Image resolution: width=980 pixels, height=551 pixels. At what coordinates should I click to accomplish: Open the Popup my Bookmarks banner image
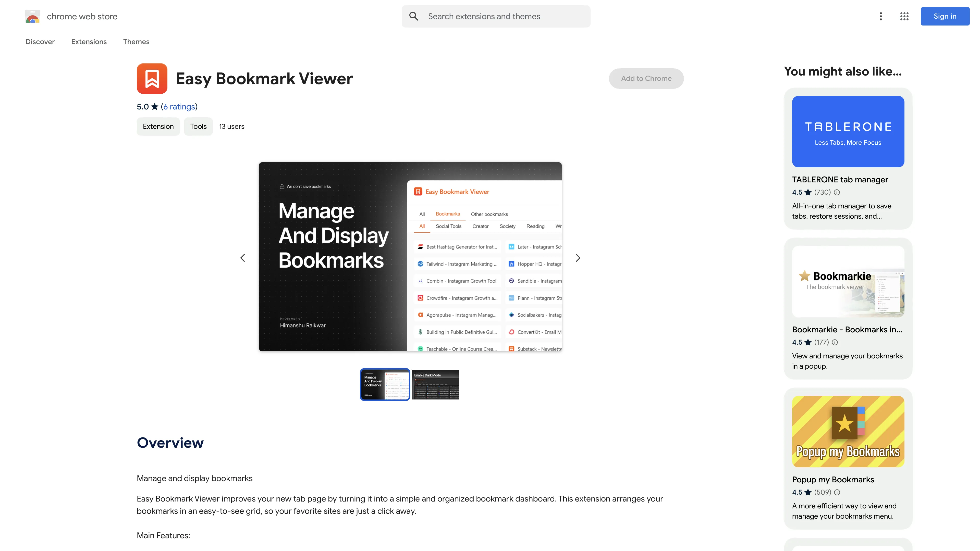pos(848,431)
